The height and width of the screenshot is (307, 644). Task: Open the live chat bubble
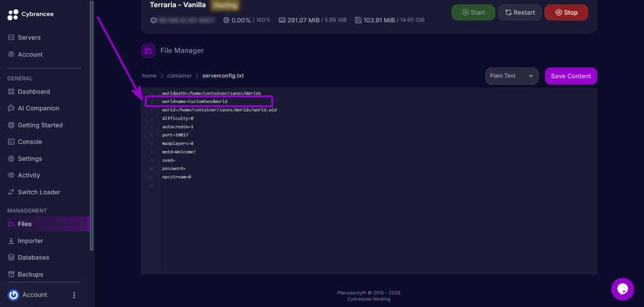(623, 289)
